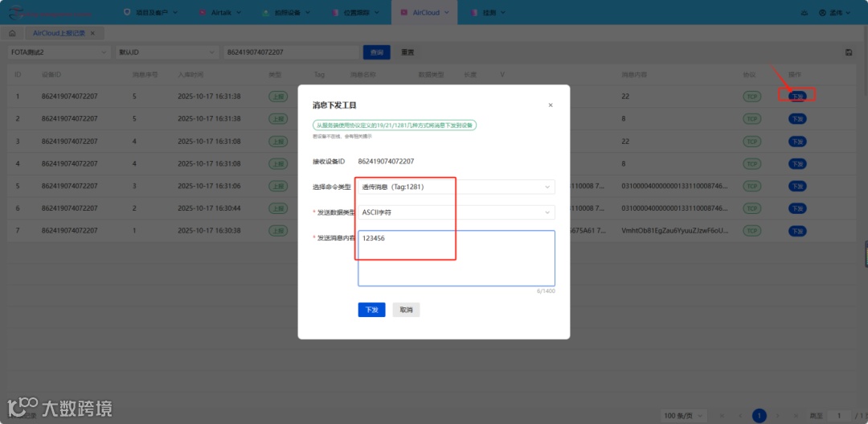
Task: Click the message content starting VmhtOb81EgZau6
Action: tap(675, 230)
